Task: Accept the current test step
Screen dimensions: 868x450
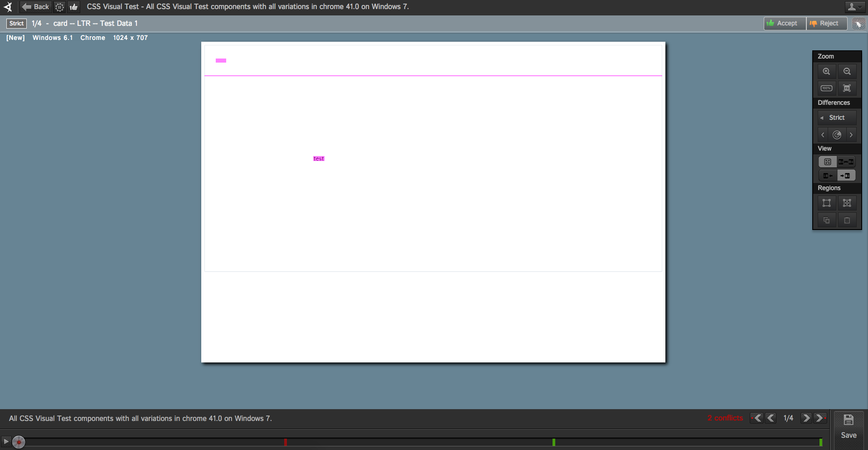Action: point(784,23)
